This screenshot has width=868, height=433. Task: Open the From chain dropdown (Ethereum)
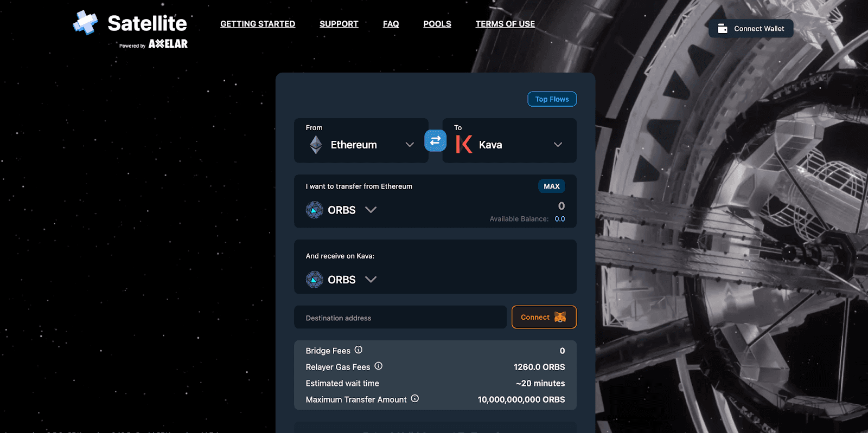point(361,140)
